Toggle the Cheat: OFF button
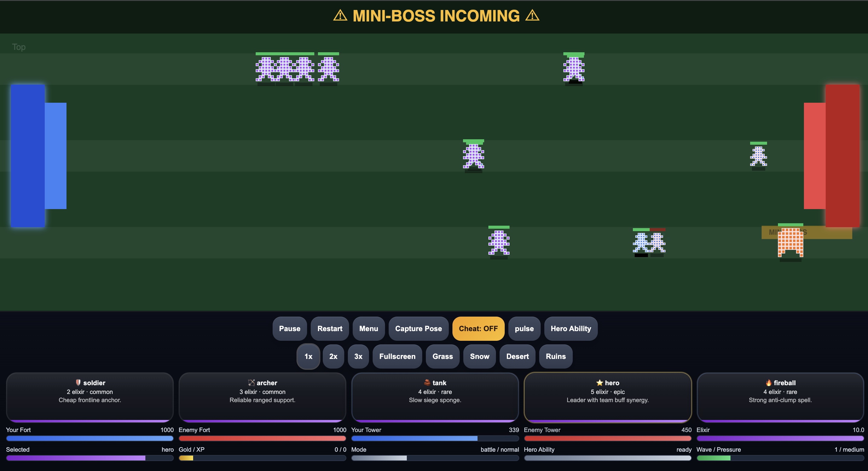This screenshot has width=868, height=471. [x=478, y=328]
